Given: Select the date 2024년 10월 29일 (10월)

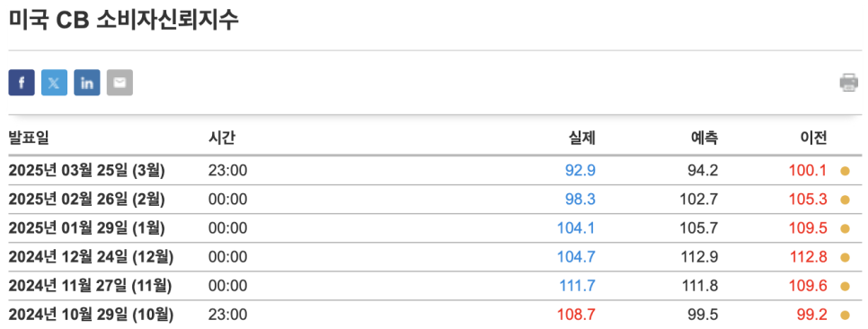Looking at the screenshot, I should (x=91, y=316).
